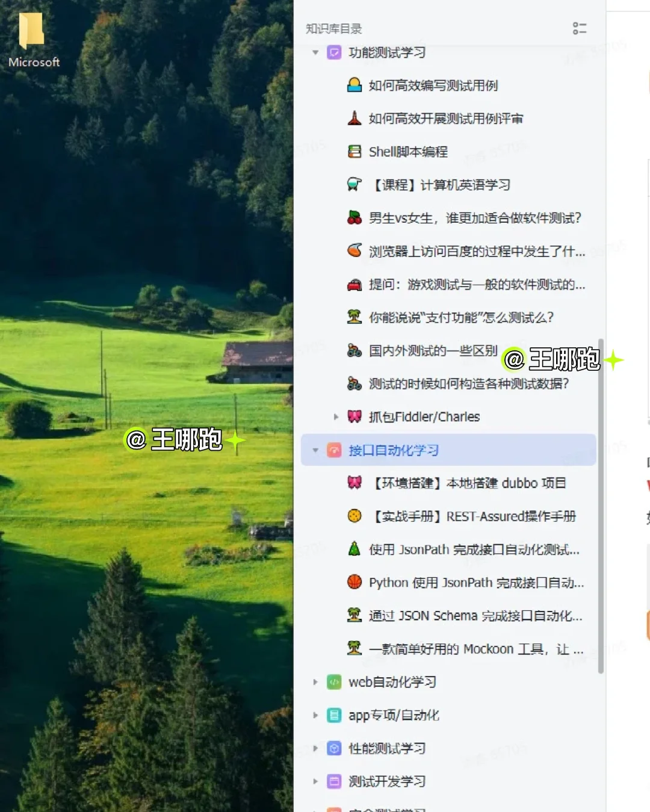Open the directory display settings icon

pos(580,28)
